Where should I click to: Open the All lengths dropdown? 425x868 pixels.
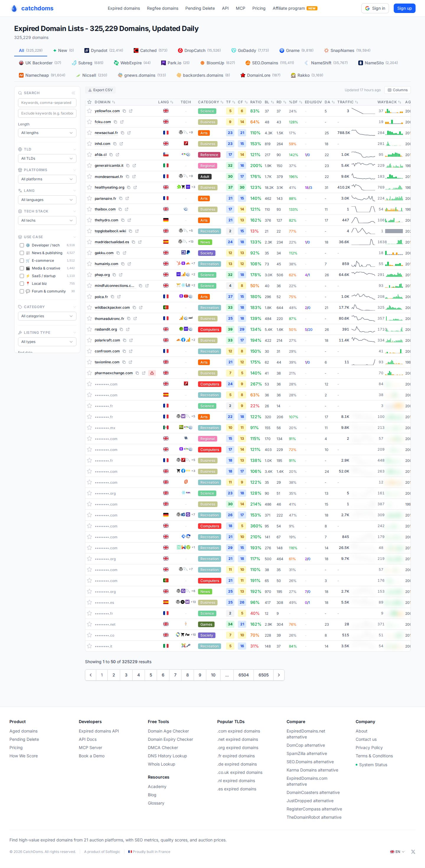click(x=47, y=133)
